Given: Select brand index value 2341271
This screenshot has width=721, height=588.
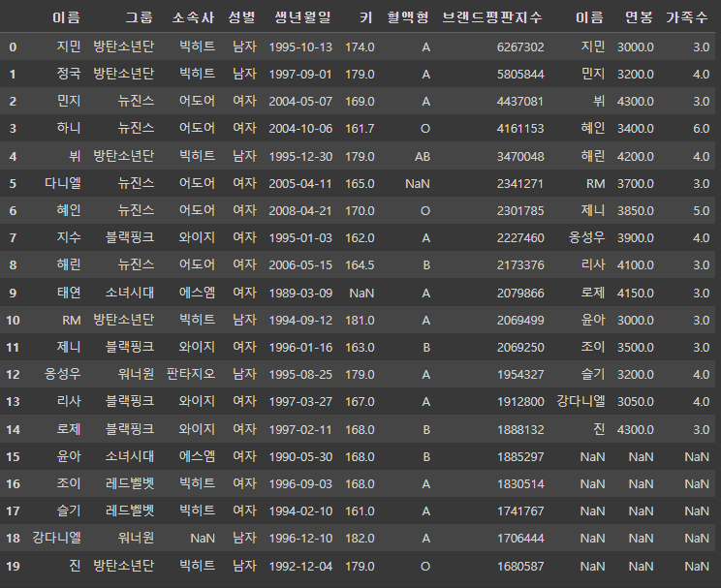Looking at the screenshot, I should coord(520,184).
